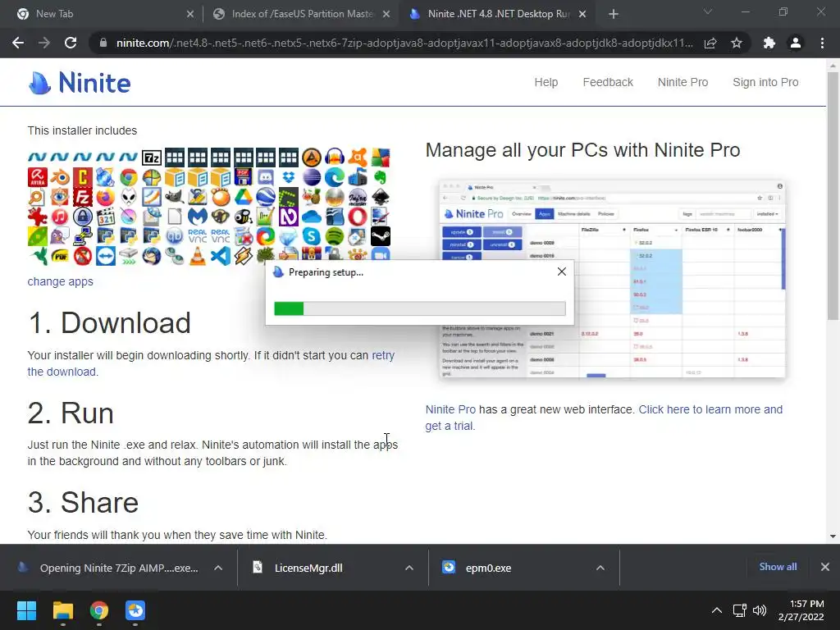Click the Preparing setup progress bar

(419, 308)
